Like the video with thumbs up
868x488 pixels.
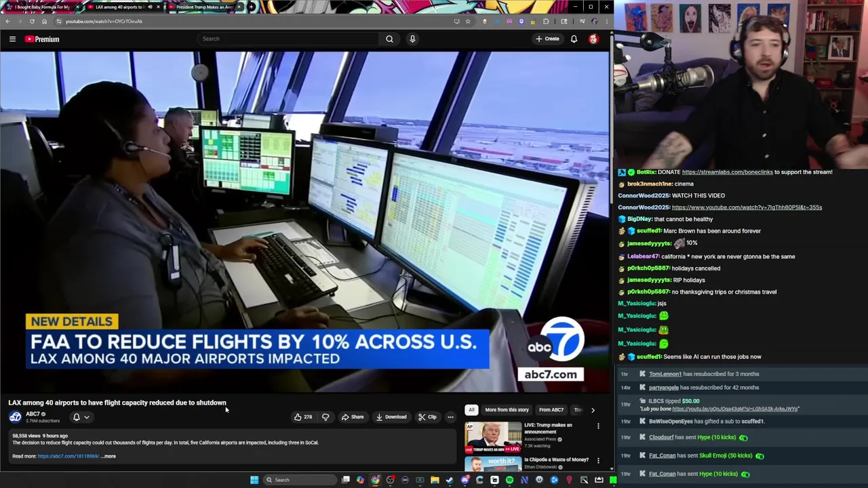pyautogui.click(x=302, y=417)
